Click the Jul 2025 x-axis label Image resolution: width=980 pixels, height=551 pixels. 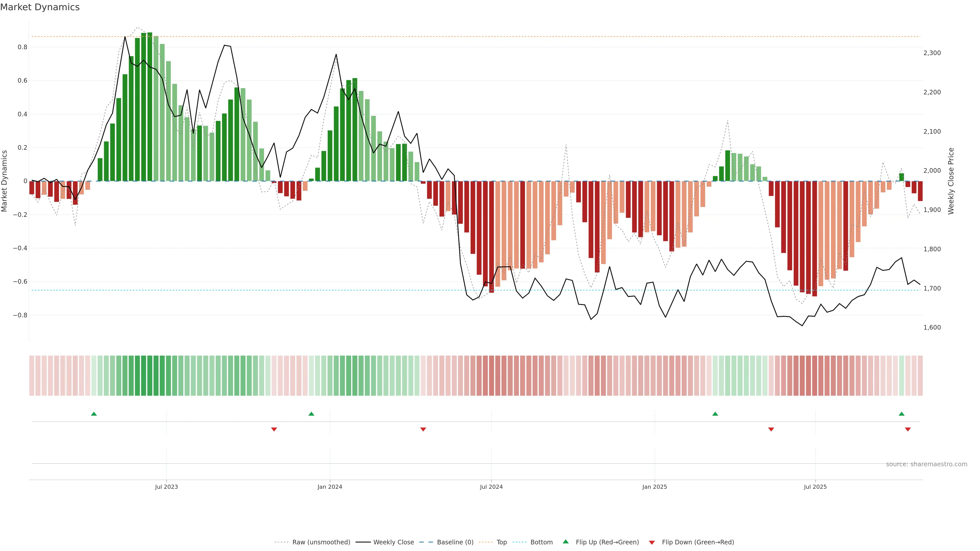pyautogui.click(x=815, y=487)
